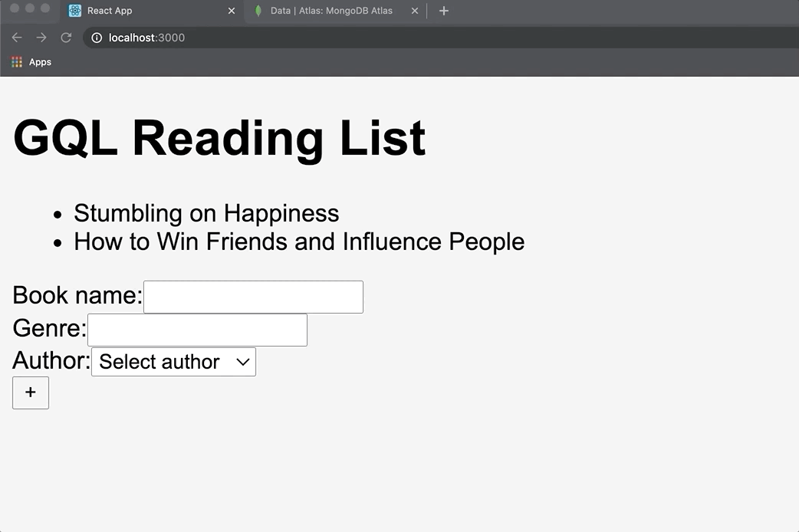Open the Apps shortcut in bookmarks bar
Viewport: 799px width, 532px height.
tap(31, 62)
